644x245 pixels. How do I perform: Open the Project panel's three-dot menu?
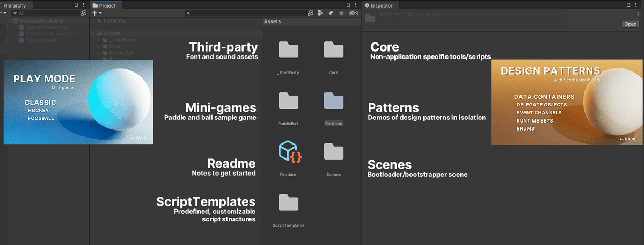356,5
